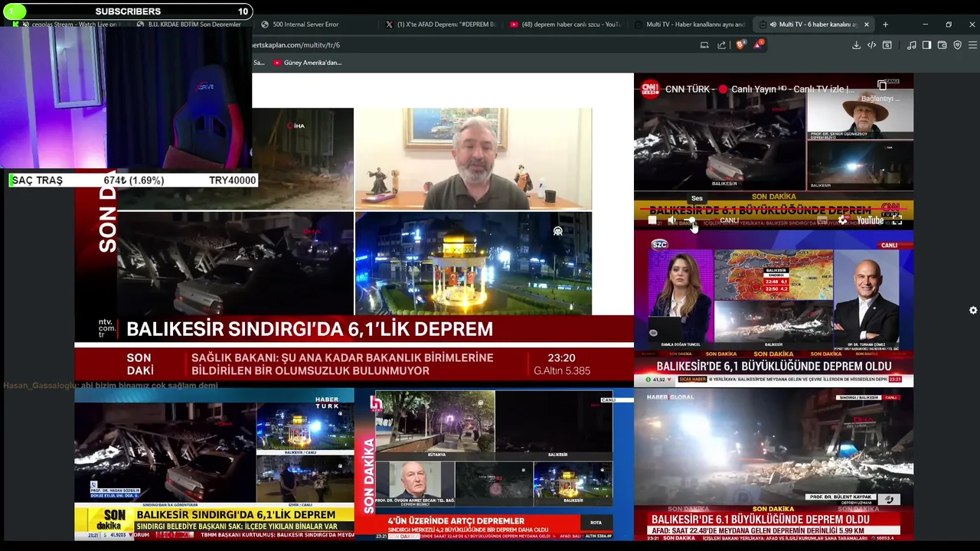Viewport: 980px width, 551px height.
Task: Open CNN Türk stream on YouTube logo
Action: [x=870, y=220]
